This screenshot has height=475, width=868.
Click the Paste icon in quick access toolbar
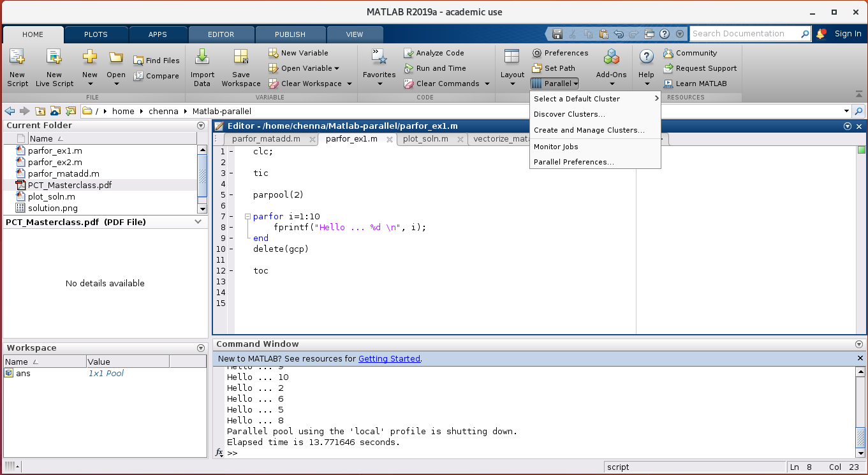(603, 34)
